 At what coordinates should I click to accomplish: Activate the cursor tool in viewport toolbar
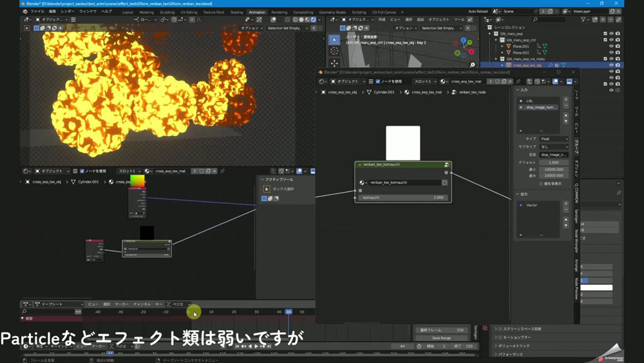tap(334, 51)
